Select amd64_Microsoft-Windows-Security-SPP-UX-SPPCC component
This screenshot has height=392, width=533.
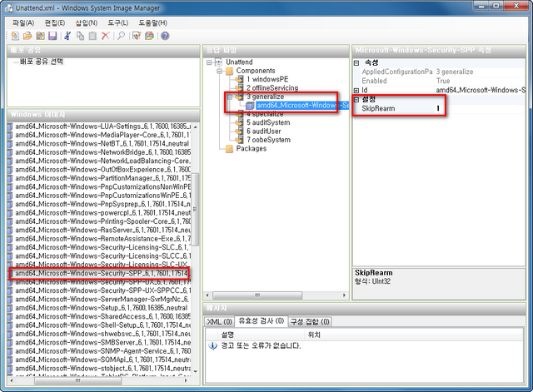click(x=102, y=290)
